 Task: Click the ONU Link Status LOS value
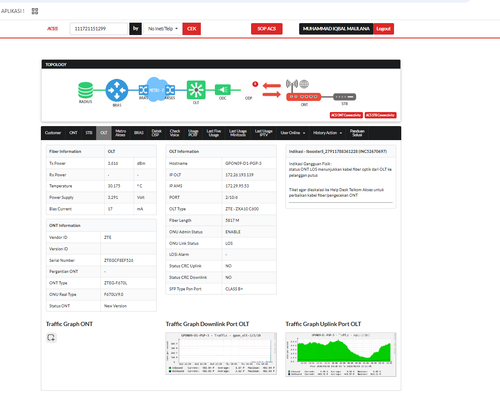point(229,243)
